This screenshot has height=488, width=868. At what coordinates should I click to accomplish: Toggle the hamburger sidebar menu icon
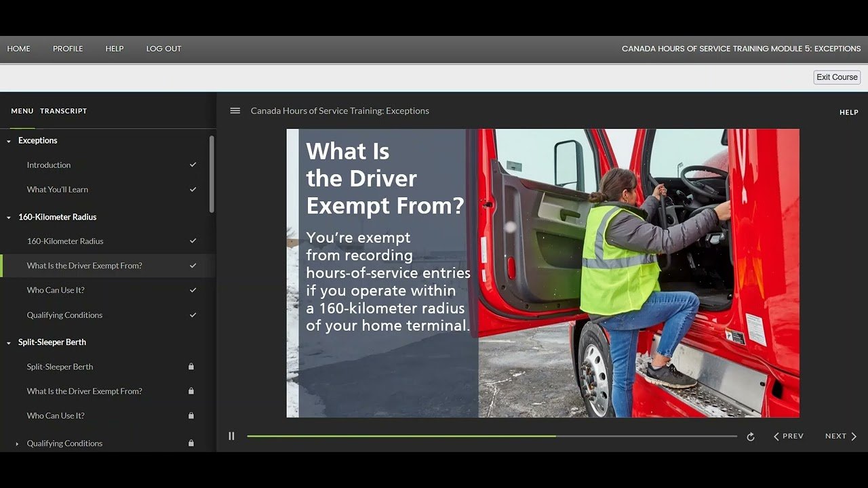235,110
